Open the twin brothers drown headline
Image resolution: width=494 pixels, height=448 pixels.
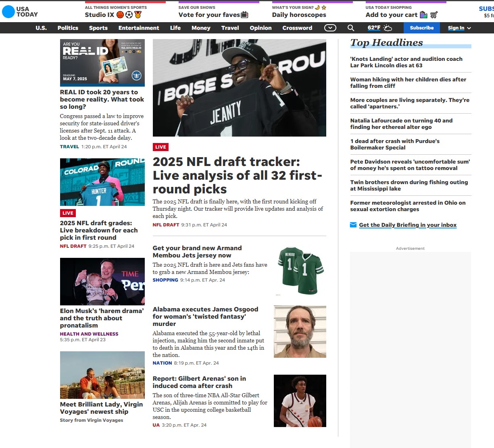409,185
